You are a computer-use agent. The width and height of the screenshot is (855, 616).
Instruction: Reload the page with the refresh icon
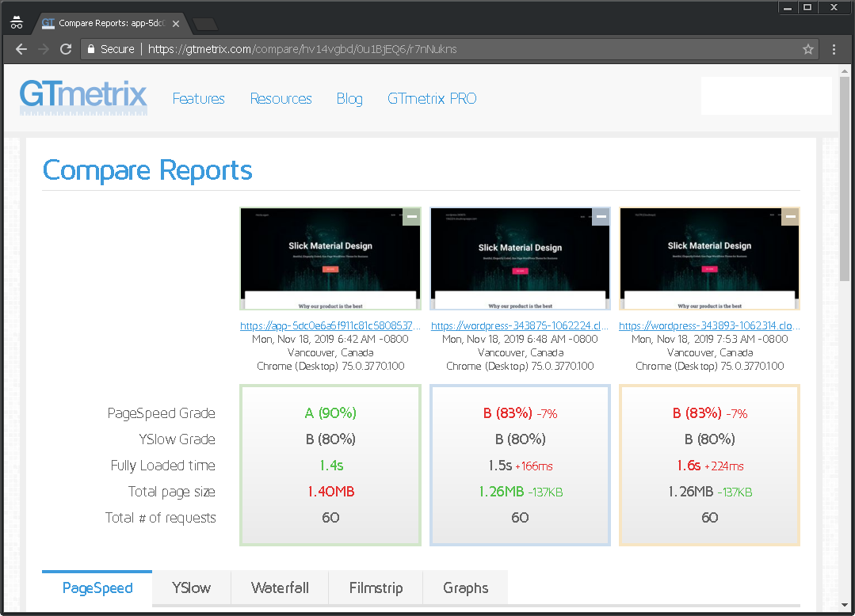(x=66, y=49)
